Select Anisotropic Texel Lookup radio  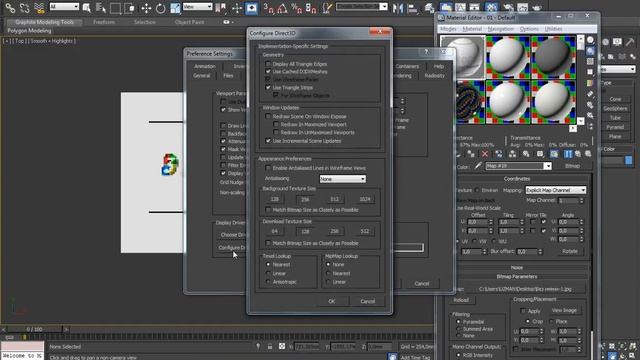[x=268, y=282]
